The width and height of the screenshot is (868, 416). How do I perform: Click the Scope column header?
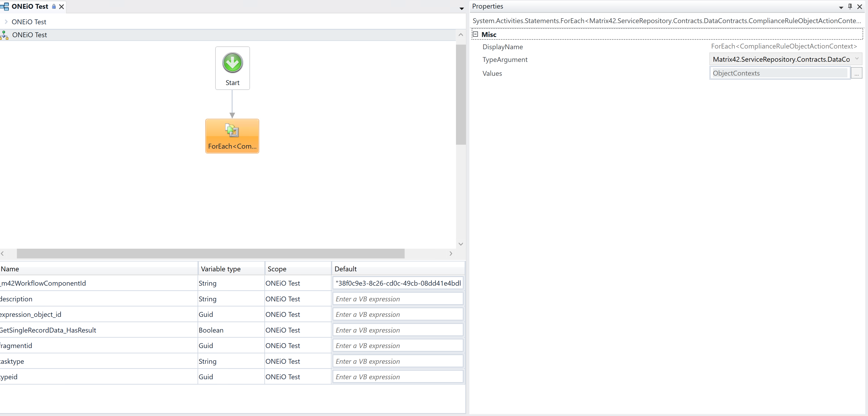[x=298, y=269]
